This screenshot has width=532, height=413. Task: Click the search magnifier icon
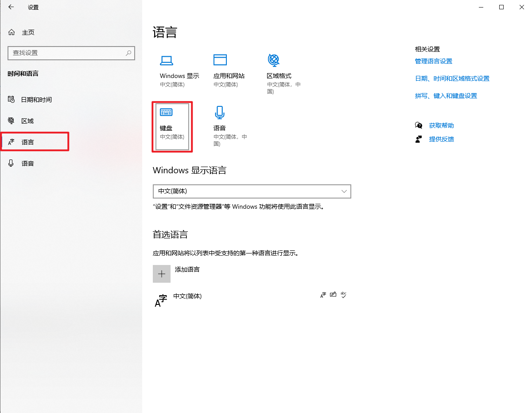coord(128,53)
